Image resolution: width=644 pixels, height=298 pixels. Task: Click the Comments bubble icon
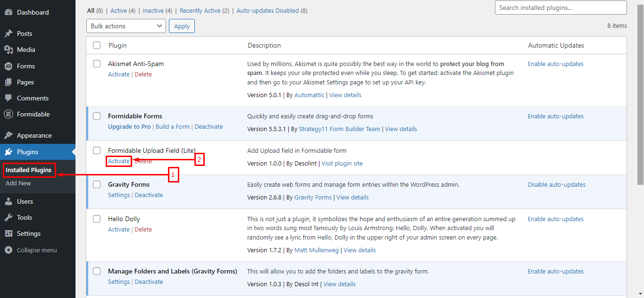click(8, 98)
